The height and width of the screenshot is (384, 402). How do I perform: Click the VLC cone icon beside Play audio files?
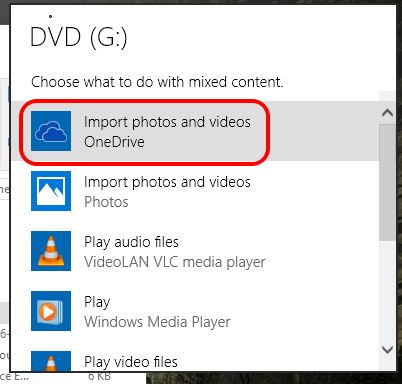tap(51, 251)
